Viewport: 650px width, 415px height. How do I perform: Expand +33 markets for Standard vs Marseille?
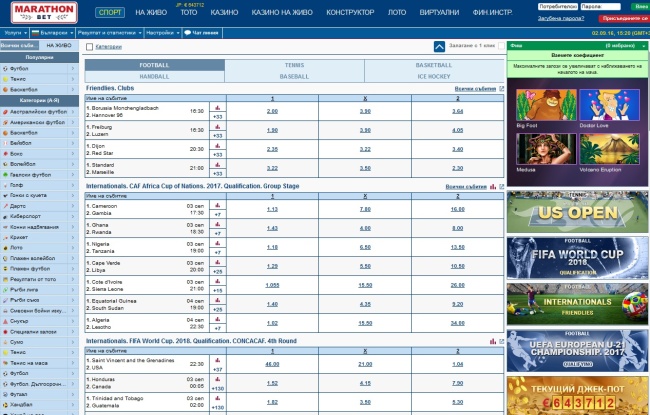point(218,174)
